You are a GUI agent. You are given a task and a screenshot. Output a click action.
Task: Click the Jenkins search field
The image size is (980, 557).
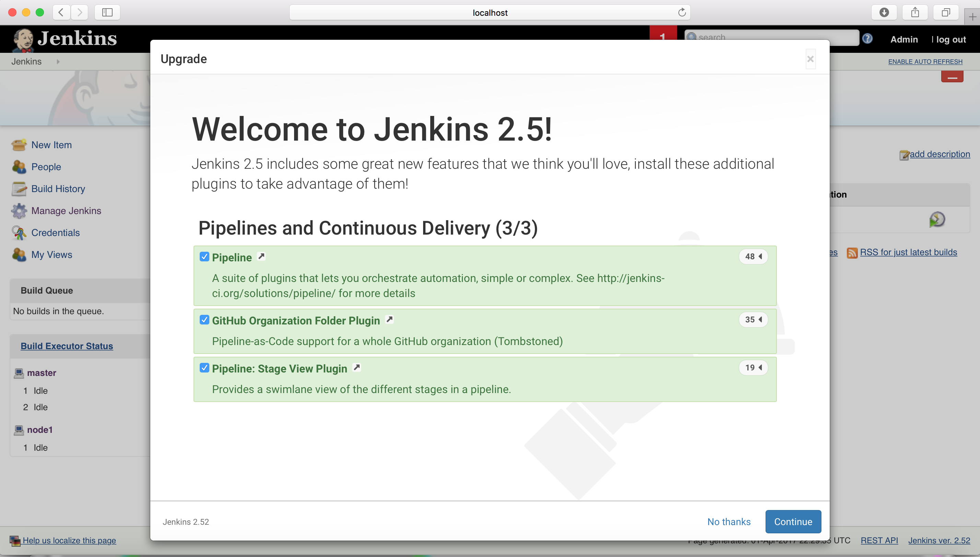(x=771, y=37)
